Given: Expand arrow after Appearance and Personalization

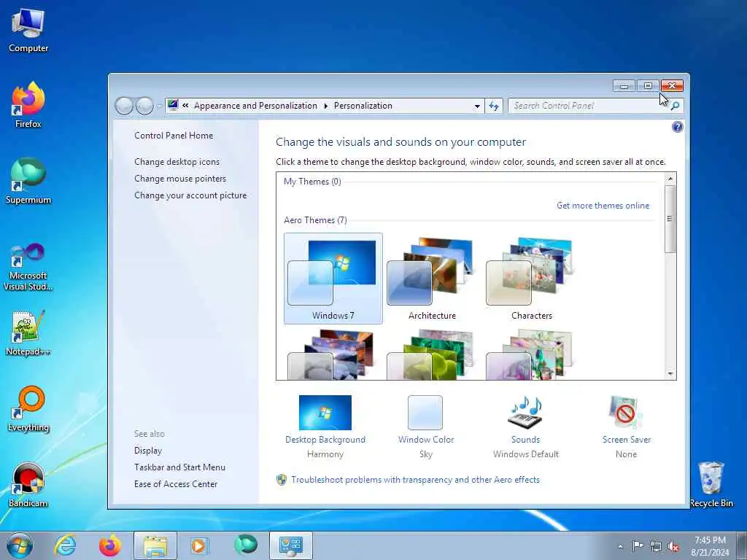Looking at the screenshot, I should click(x=326, y=106).
